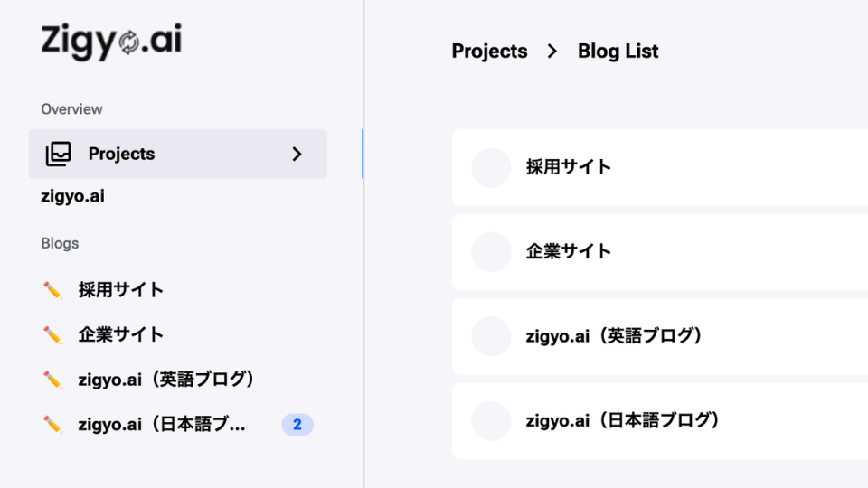Expand Projects with the chevron arrow

pyautogui.click(x=297, y=154)
